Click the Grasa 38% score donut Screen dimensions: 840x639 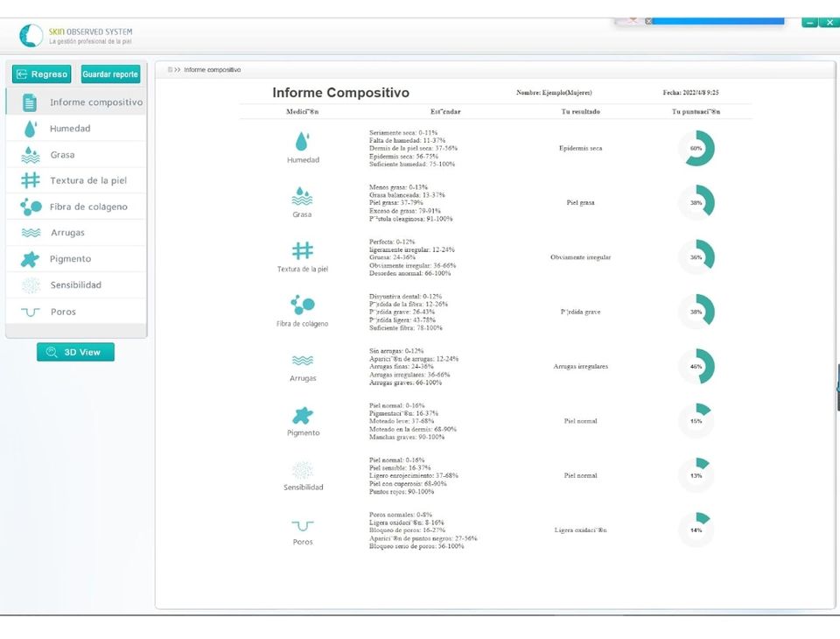point(696,202)
